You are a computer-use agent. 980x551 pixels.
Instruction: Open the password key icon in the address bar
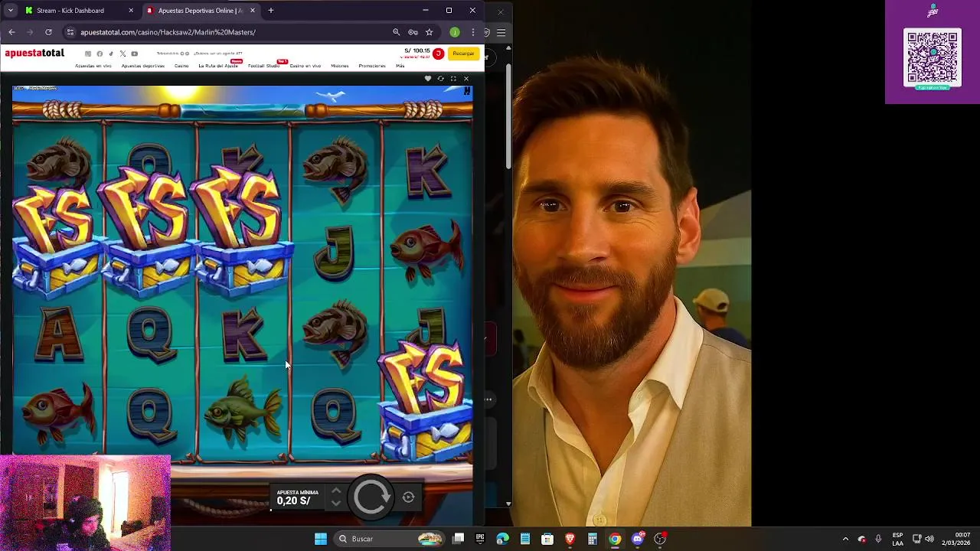tap(413, 32)
